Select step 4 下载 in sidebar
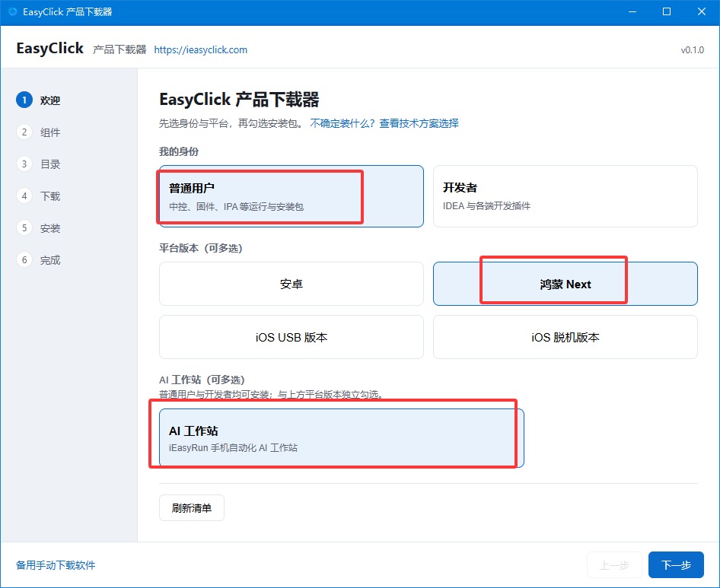The height and width of the screenshot is (588, 720). click(39, 196)
